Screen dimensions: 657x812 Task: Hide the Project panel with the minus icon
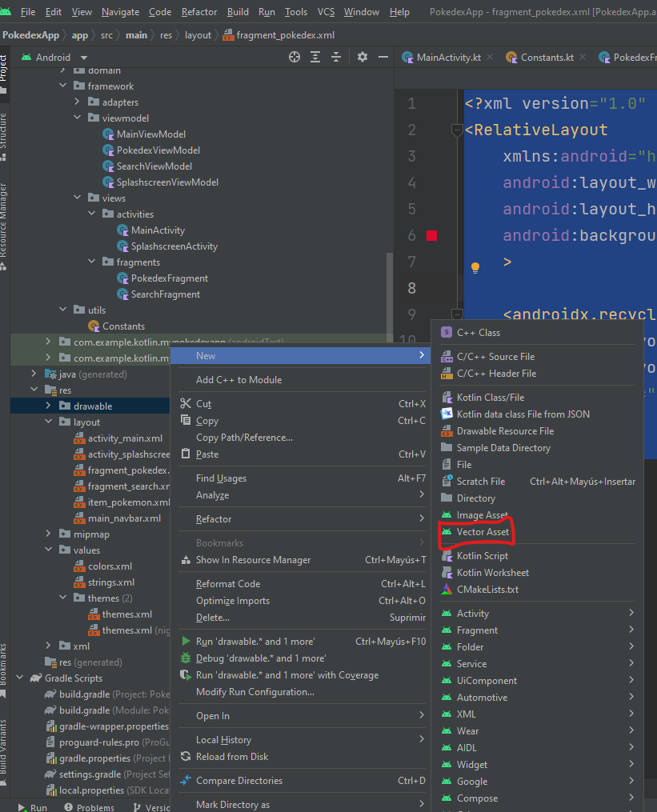382,57
